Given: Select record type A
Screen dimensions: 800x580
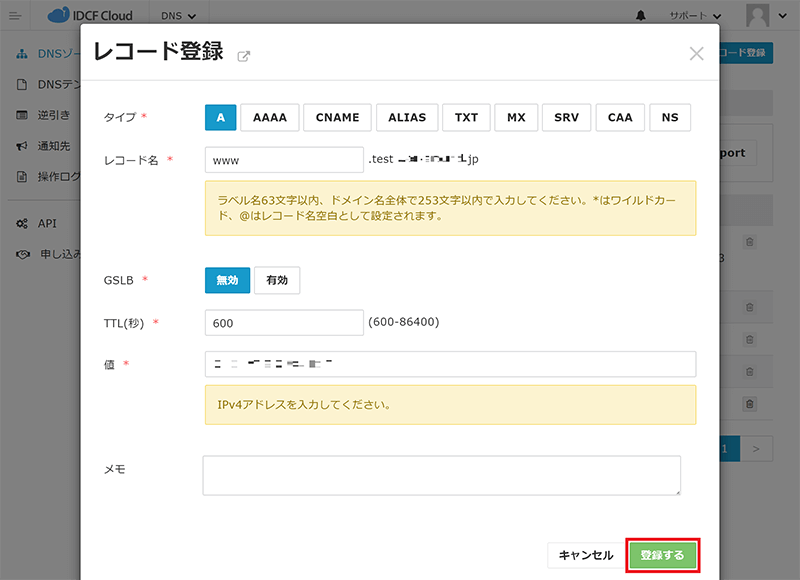Looking at the screenshot, I should [x=220, y=117].
